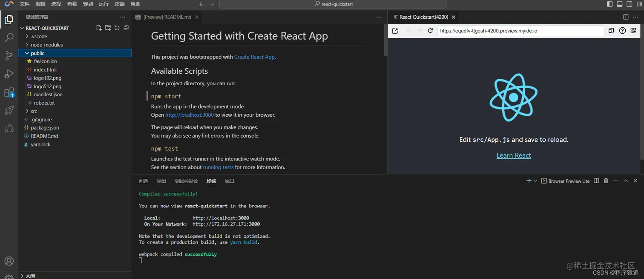Open preview in external browser icon
The width and height of the screenshot is (644, 279).
(x=395, y=31)
